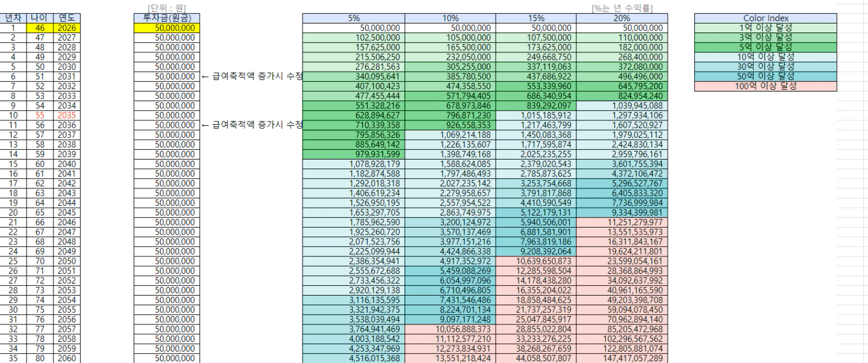Select the red age cell 55
This screenshot has height=363, width=868.
click(x=40, y=114)
